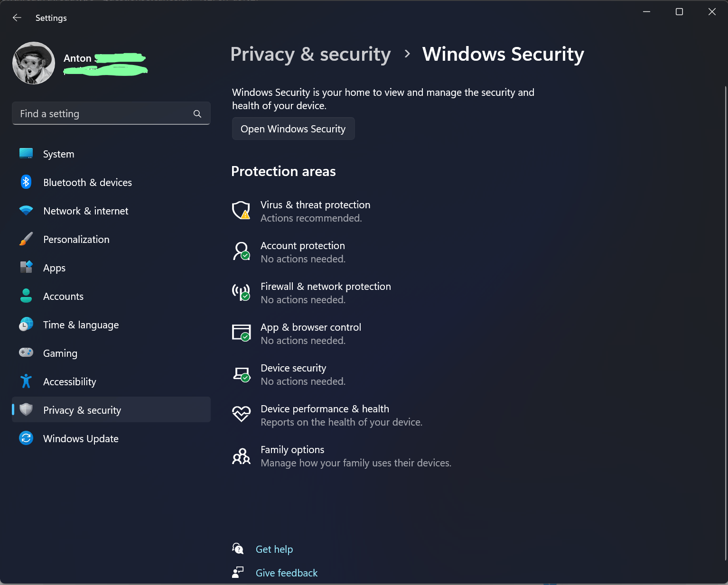Click Privacy & security breadcrumb
Screen dimensions: 728x585
[310, 54]
